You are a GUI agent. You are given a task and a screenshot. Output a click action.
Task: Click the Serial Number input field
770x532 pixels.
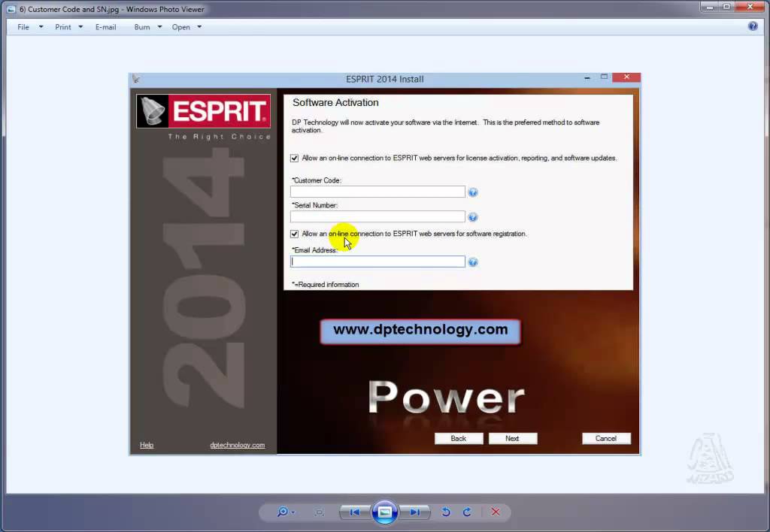click(x=377, y=216)
